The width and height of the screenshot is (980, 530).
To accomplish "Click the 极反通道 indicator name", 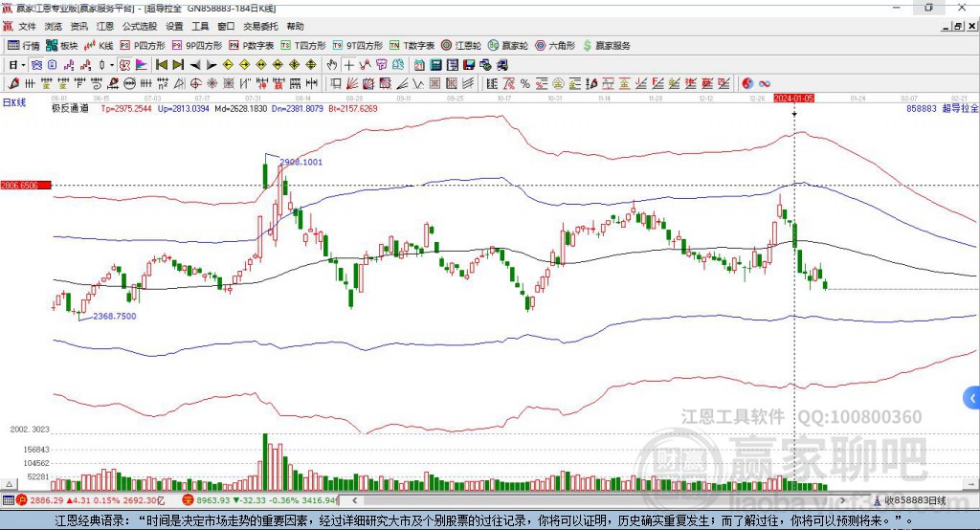I will click(x=70, y=108).
